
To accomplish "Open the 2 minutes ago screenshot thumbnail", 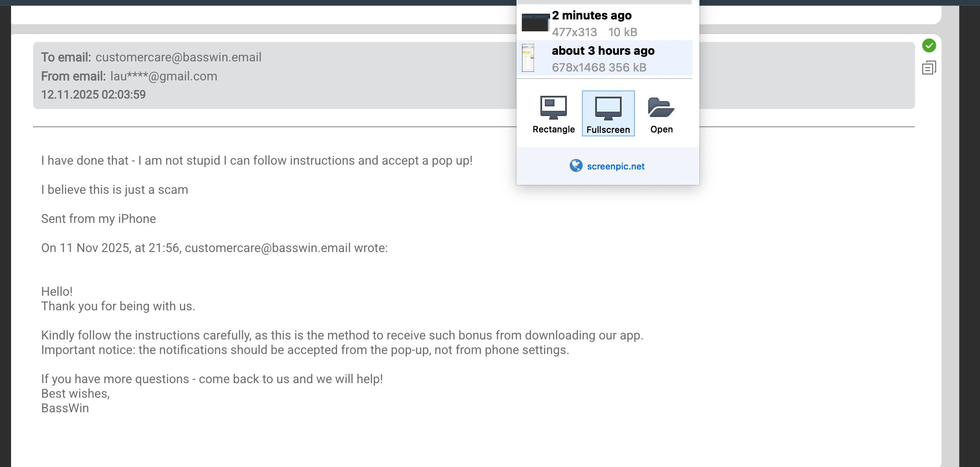I will (x=535, y=23).
